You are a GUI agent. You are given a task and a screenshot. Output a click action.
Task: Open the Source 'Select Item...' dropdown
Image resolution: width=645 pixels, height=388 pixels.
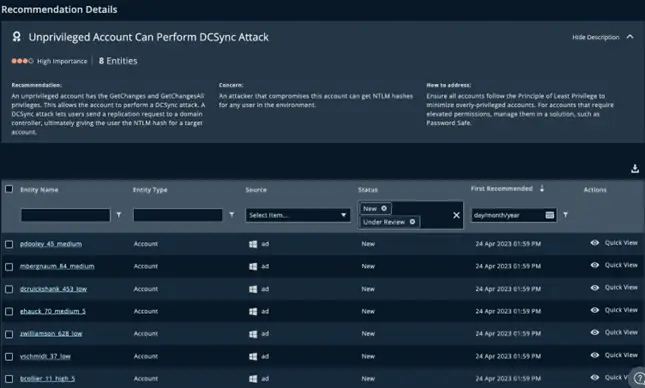click(x=298, y=215)
